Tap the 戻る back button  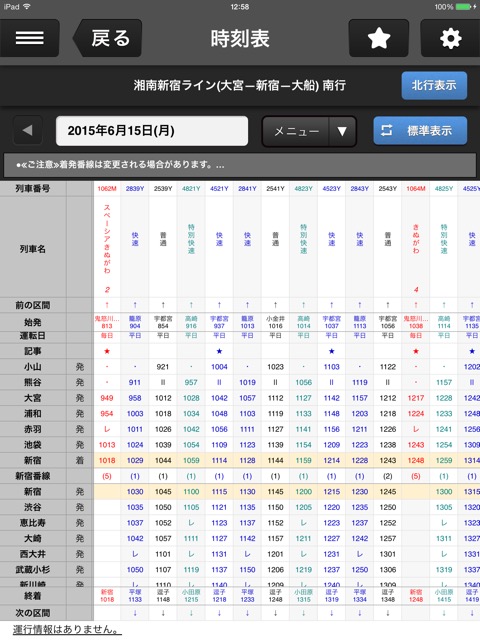108,38
